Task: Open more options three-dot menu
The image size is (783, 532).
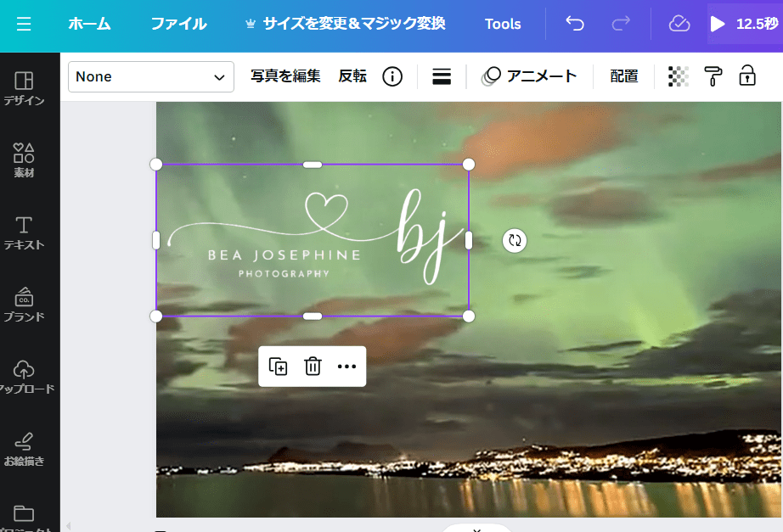Action: pyautogui.click(x=346, y=367)
